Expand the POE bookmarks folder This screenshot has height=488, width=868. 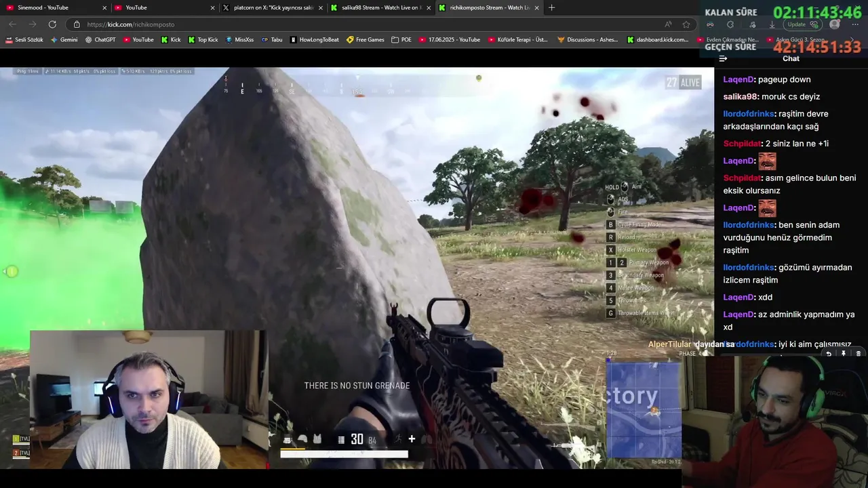click(x=401, y=40)
